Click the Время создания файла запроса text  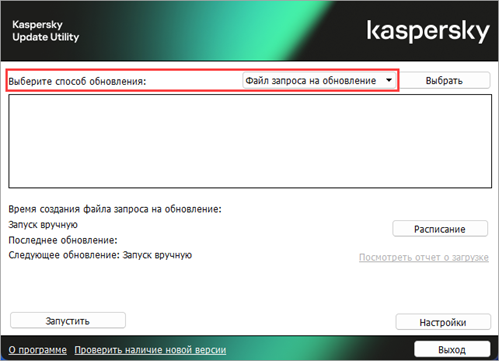coord(115,209)
